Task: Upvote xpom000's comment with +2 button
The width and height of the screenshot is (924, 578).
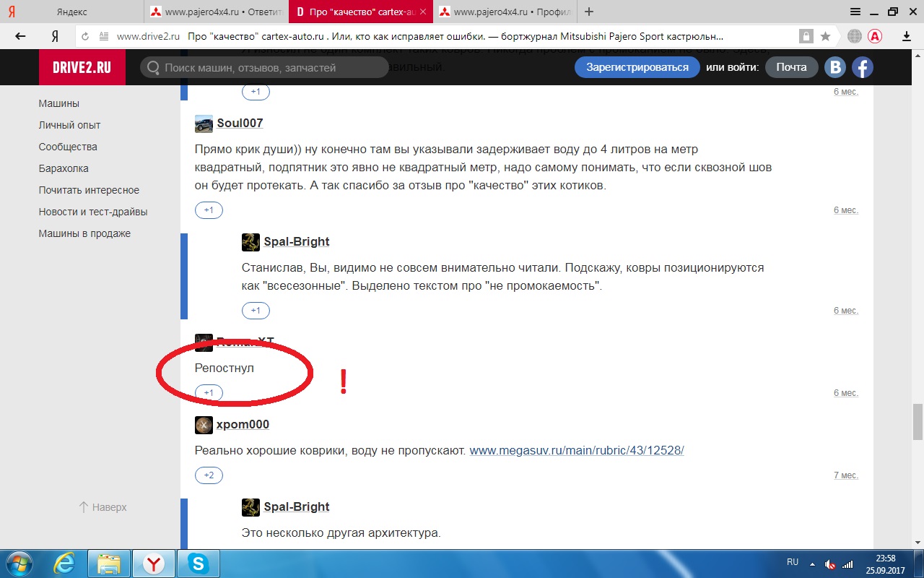Action: click(x=209, y=475)
